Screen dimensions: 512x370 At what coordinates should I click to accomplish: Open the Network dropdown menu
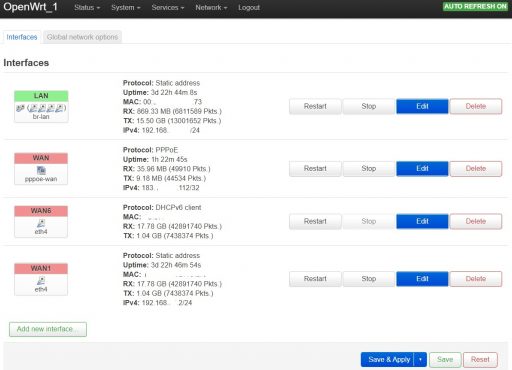(211, 7)
